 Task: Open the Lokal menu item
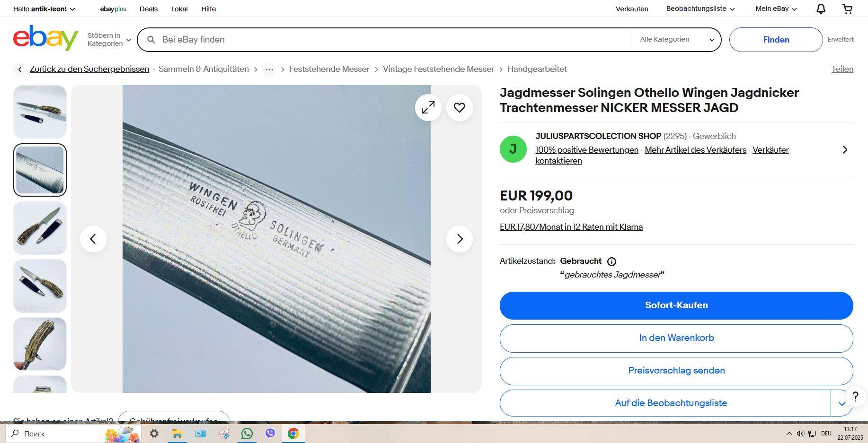point(179,9)
